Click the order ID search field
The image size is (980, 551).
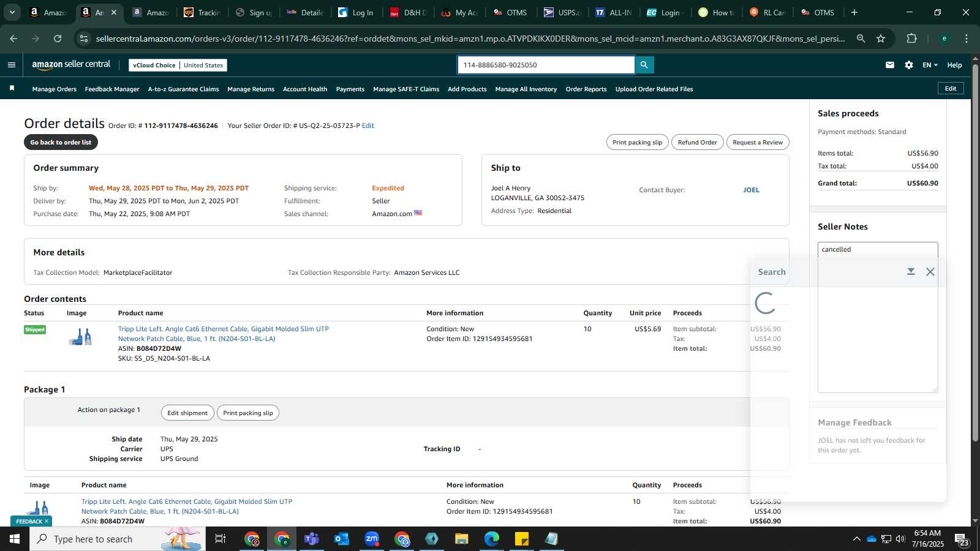tap(546, 65)
